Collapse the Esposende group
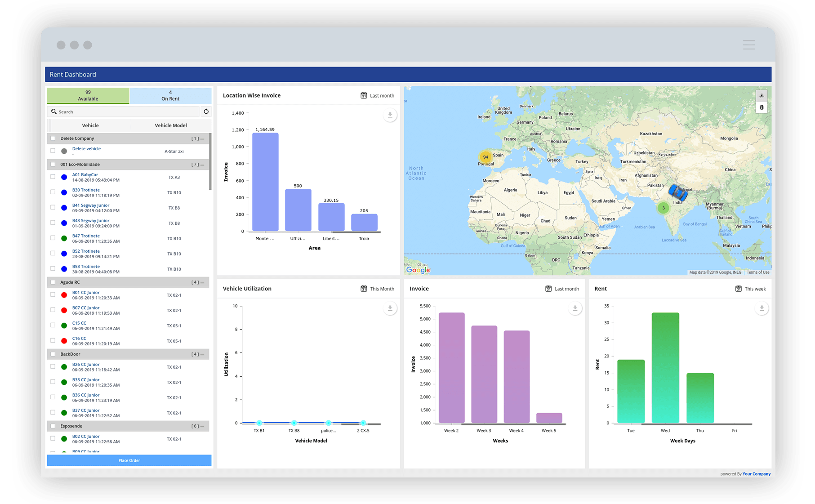This screenshot has width=815, height=504. click(x=203, y=426)
